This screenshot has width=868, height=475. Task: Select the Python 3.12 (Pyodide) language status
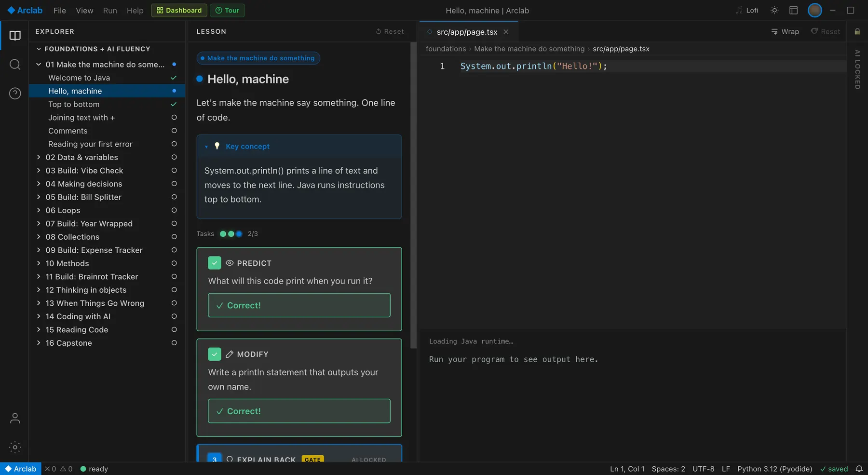[x=774, y=469]
